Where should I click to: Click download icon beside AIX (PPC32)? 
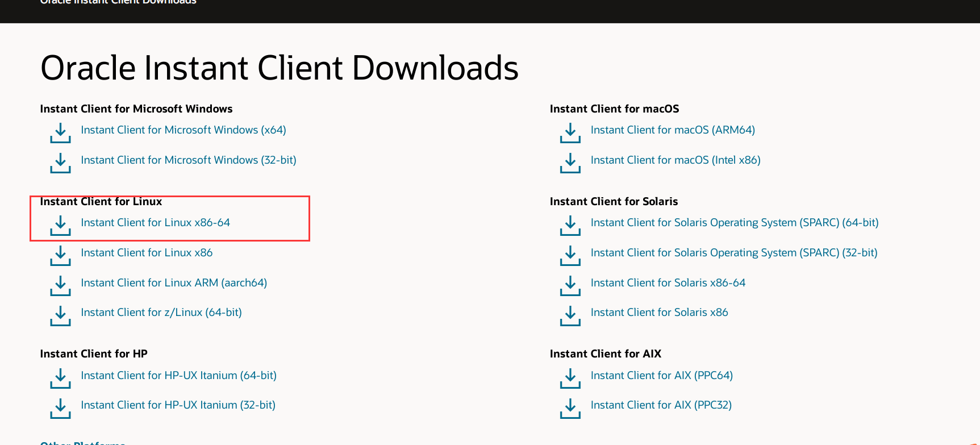click(x=570, y=408)
